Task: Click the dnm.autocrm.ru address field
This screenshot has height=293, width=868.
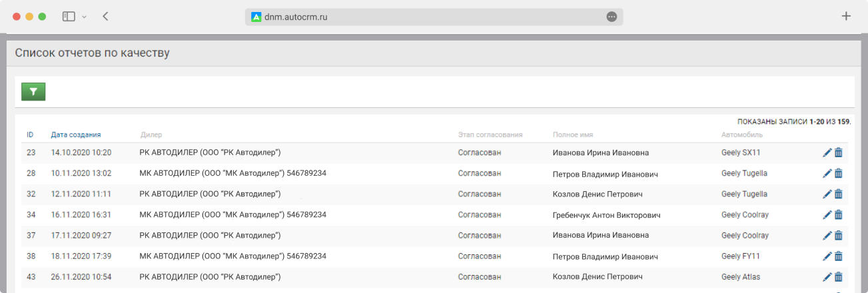Action: (426, 17)
